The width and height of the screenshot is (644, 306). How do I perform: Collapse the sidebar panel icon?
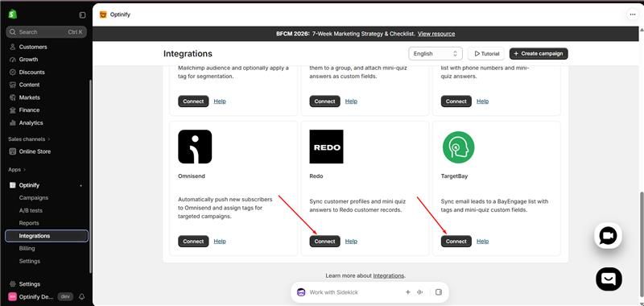coord(82,14)
